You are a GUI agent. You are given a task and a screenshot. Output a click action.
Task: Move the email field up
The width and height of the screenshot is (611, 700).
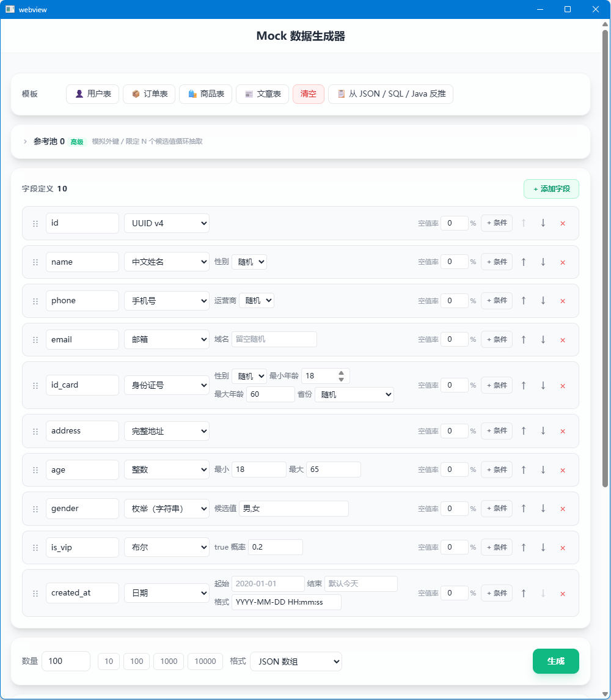click(x=524, y=340)
